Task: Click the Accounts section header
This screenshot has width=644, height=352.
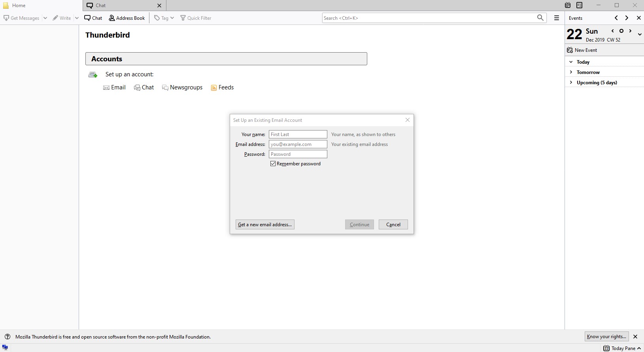Action: (x=226, y=59)
